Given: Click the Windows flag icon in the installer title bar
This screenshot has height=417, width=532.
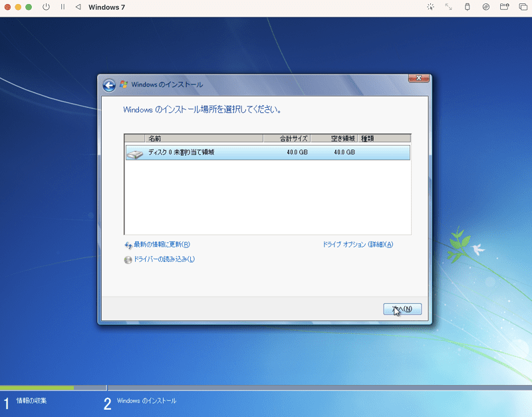Looking at the screenshot, I should click(x=124, y=84).
